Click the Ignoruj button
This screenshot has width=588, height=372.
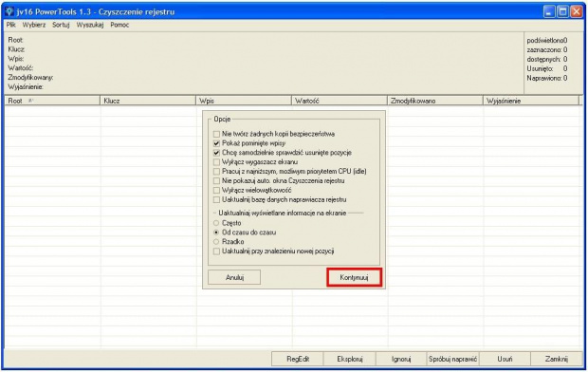point(401,359)
